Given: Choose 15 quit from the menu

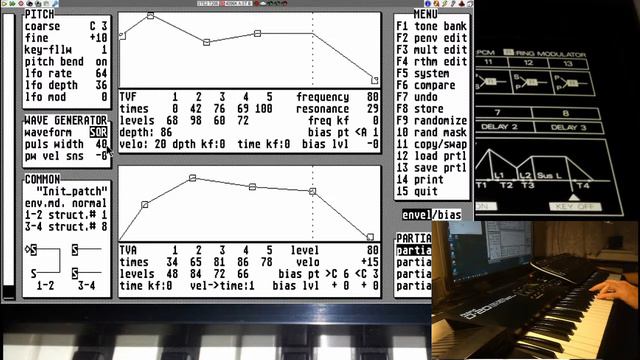Looking at the screenshot, I should click(417, 192).
